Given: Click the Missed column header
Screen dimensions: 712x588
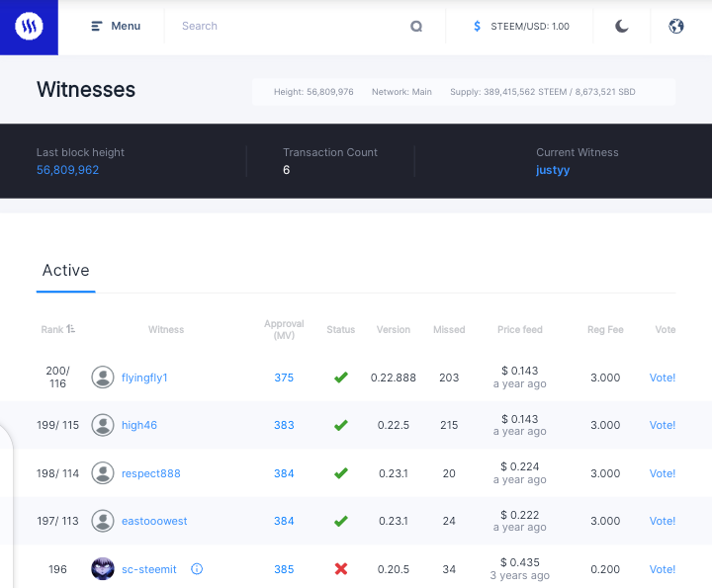Looking at the screenshot, I should pyautogui.click(x=449, y=330).
